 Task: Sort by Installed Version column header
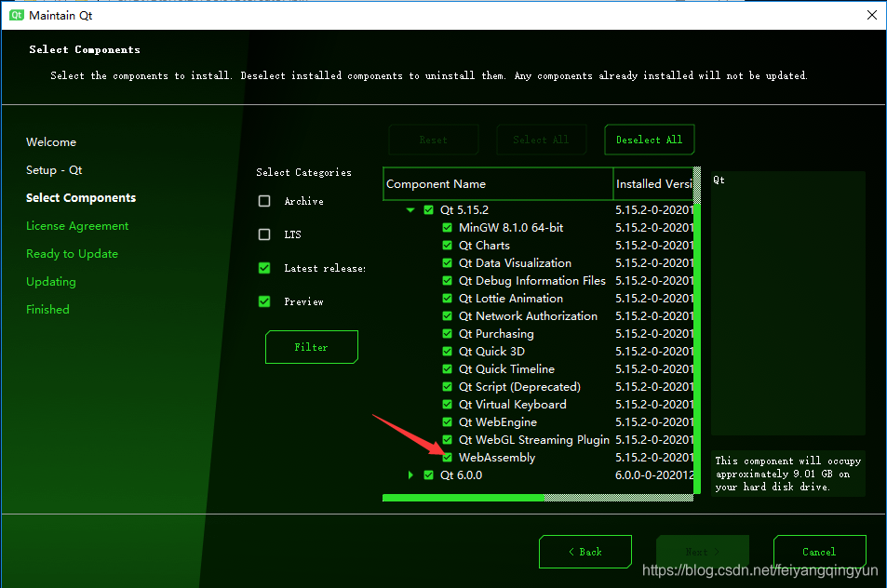coord(655,184)
